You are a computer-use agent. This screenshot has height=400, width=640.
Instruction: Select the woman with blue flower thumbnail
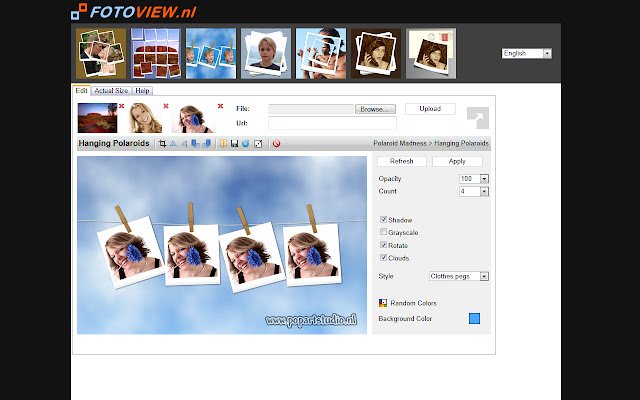tap(193, 118)
